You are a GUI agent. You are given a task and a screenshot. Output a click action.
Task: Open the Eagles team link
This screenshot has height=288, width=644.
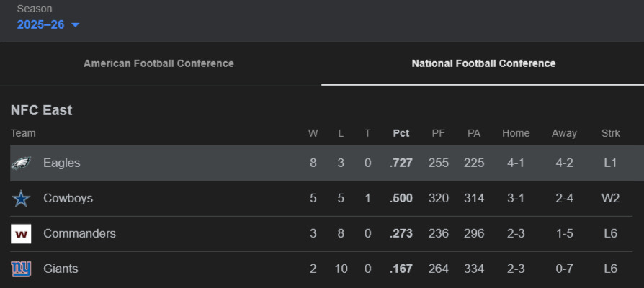(x=62, y=163)
